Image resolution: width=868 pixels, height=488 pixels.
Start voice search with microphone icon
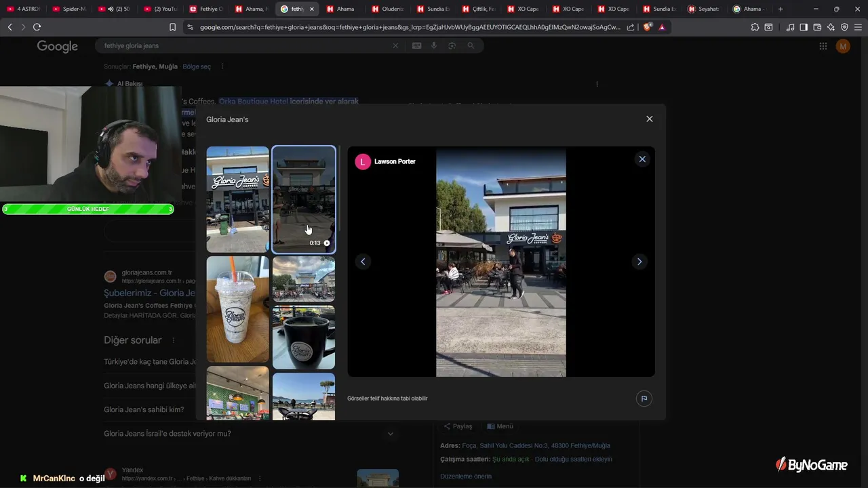434,45
